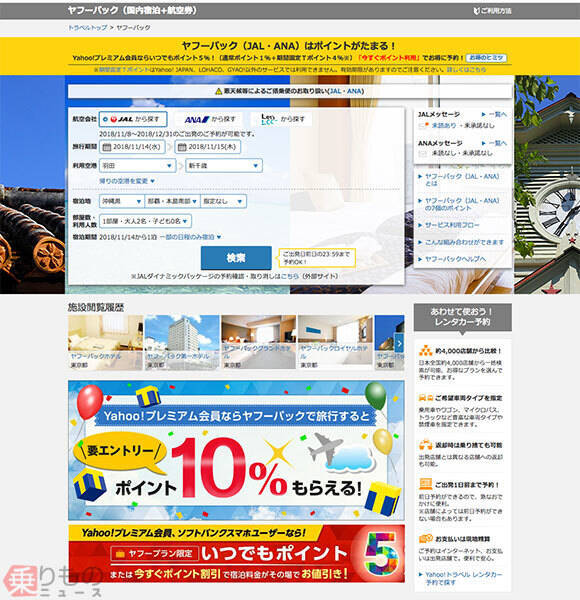
Task: Open departure date calendar icon
Action: [x=107, y=147]
